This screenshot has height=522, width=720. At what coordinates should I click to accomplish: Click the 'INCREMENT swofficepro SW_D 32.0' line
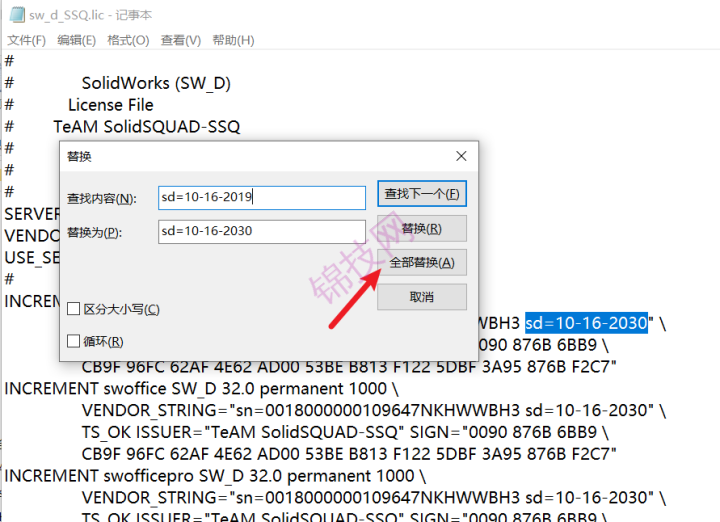(x=215, y=476)
